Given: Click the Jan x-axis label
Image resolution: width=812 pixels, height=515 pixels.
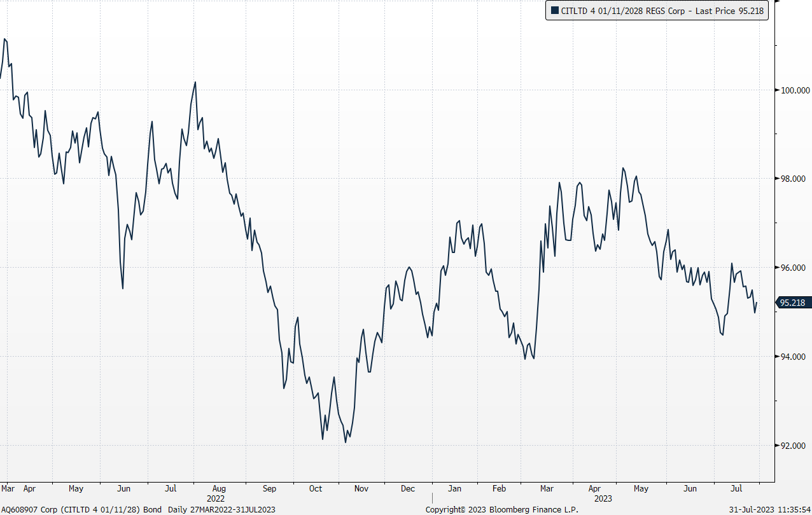Looking at the screenshot, I should pos(454,489).
